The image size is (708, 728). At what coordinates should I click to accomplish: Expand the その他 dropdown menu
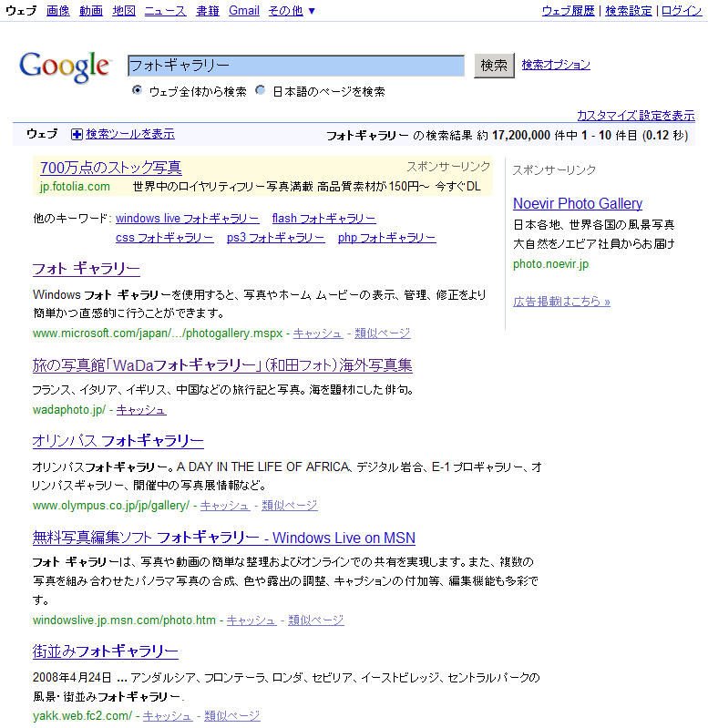292,11
